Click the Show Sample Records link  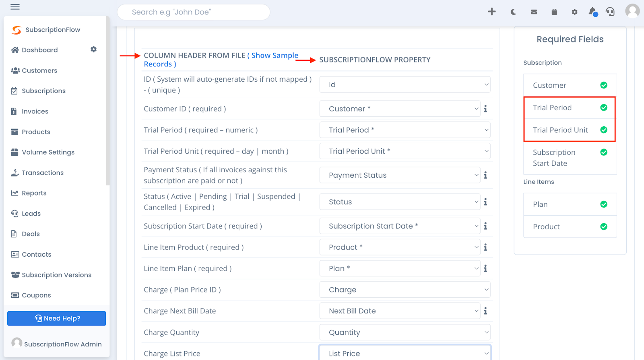[x=221, y=60]
